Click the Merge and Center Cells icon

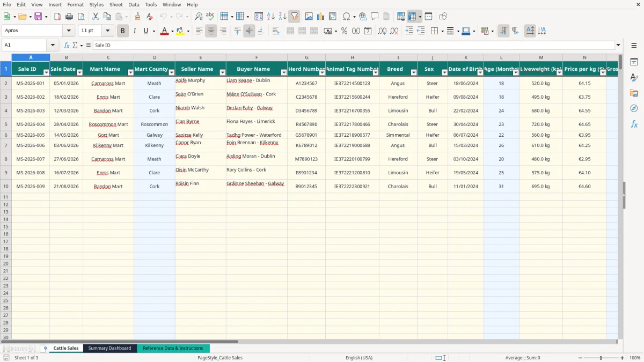click(290, 31)
